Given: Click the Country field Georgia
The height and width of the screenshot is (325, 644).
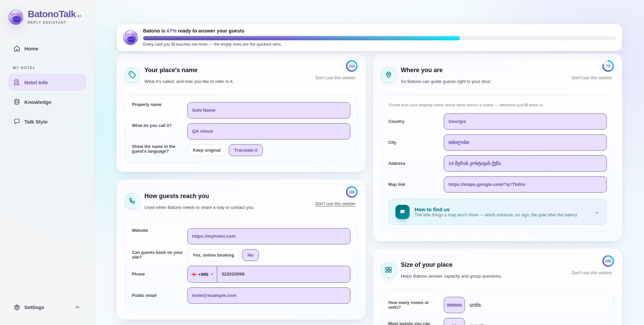Looking at the screenshot, I should pyautogui.click(x=525, y=122).
